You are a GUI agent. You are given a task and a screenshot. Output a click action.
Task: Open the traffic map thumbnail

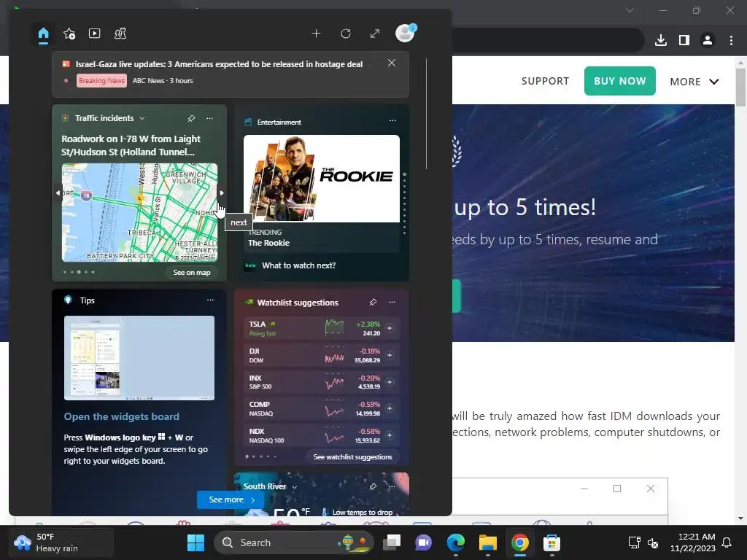pyautogui.click(x=139, y=212)
